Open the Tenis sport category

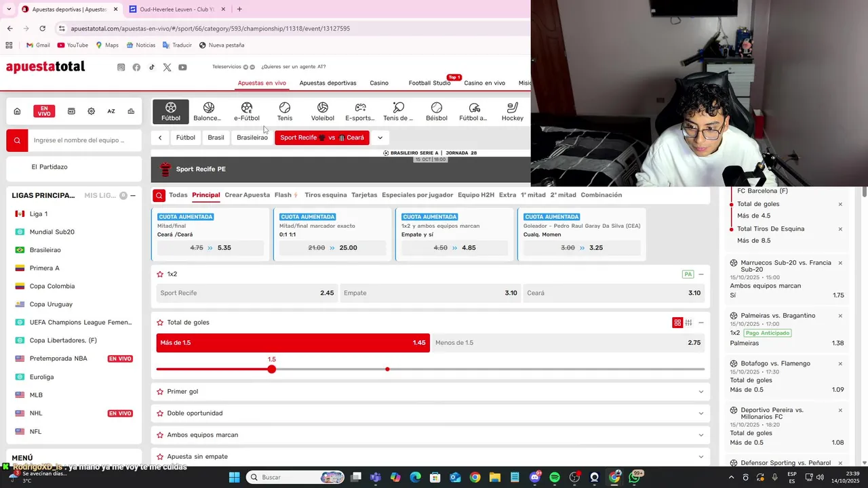coord(285,112)
